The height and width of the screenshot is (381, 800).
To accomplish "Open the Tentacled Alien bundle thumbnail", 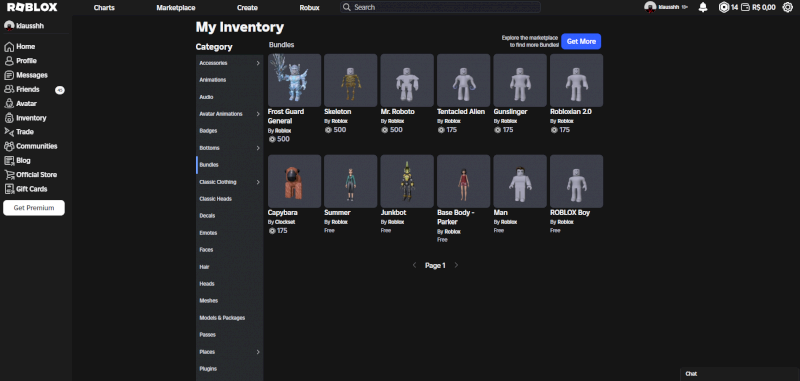I will (x=464, y=81).
